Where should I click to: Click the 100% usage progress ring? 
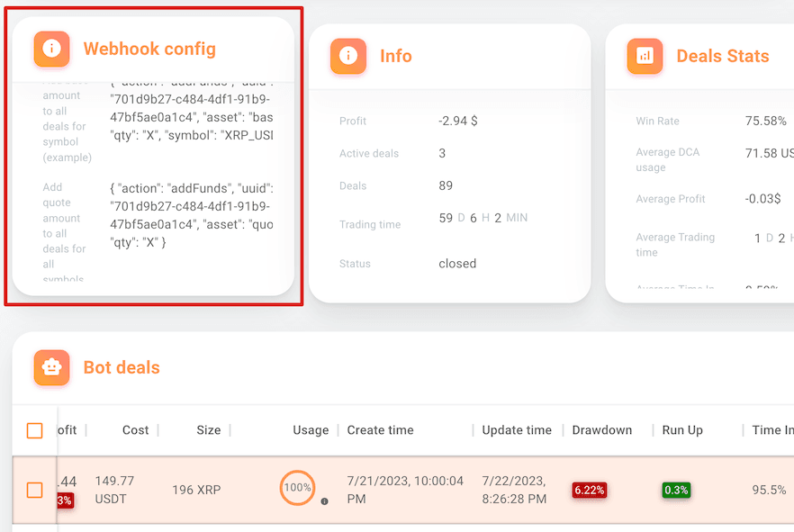point(297,487)
